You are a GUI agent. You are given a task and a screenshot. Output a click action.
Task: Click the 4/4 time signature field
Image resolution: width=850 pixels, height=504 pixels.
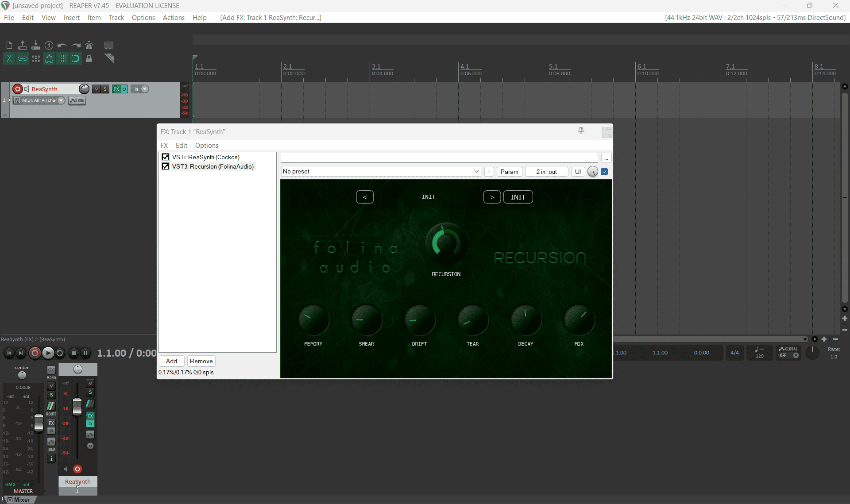[x=735, y=353]
